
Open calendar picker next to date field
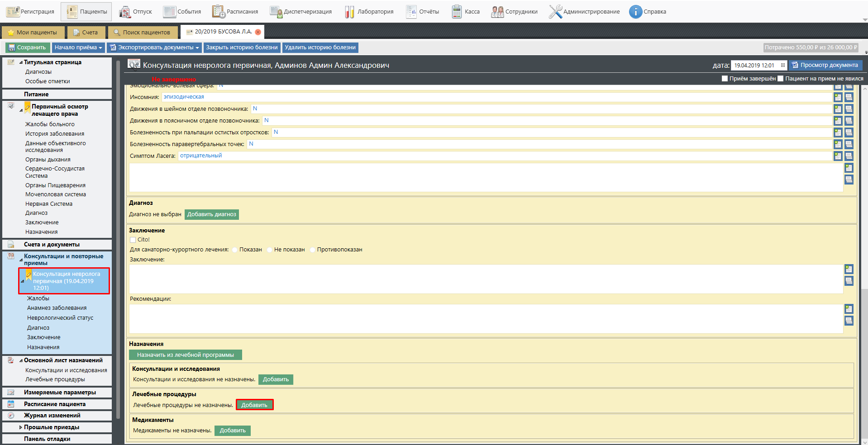(782, 66)
